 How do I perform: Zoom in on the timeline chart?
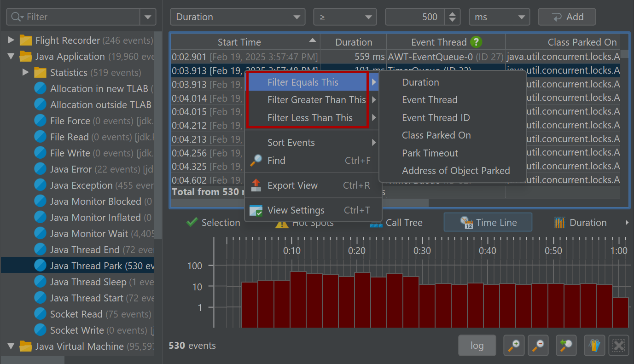pos(514,345)
